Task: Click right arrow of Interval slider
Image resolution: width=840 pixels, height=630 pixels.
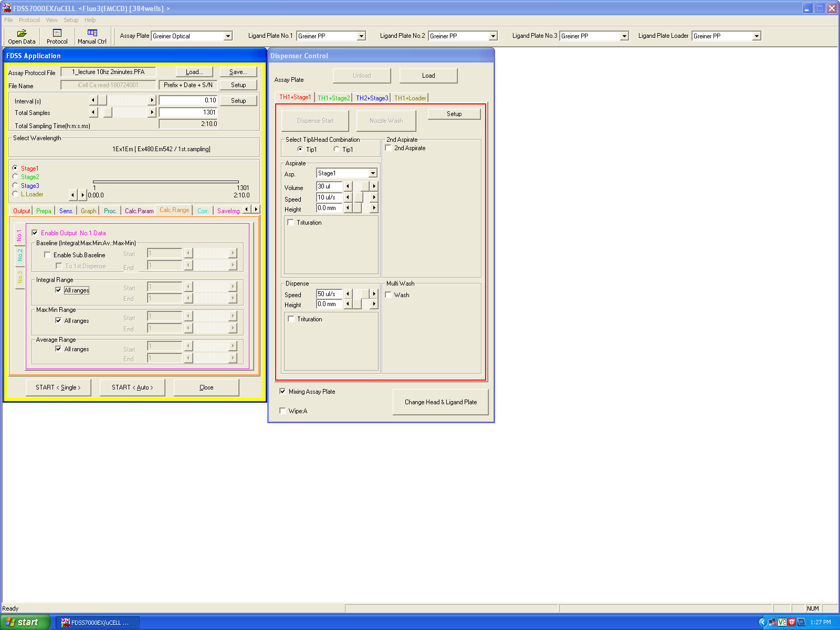Action: [152, 100]
